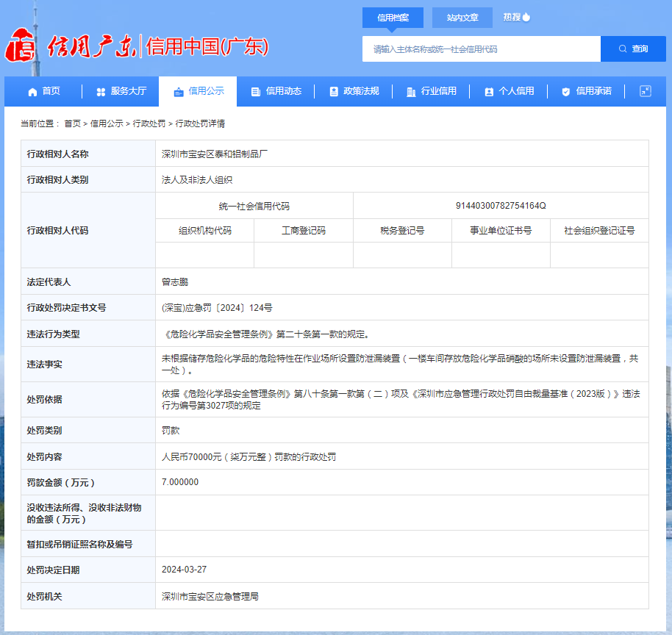Click the 统一社会信用代码 header cell
This screenshot has height=635, width=672.
point(254,206)
